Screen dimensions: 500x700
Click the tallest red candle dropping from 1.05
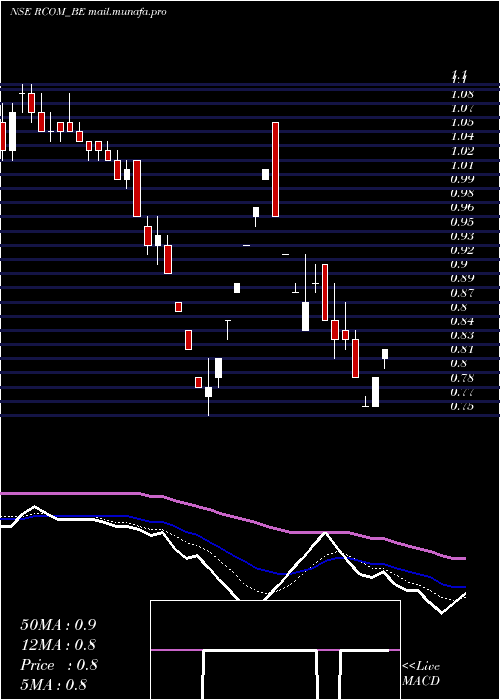(275, 170)
